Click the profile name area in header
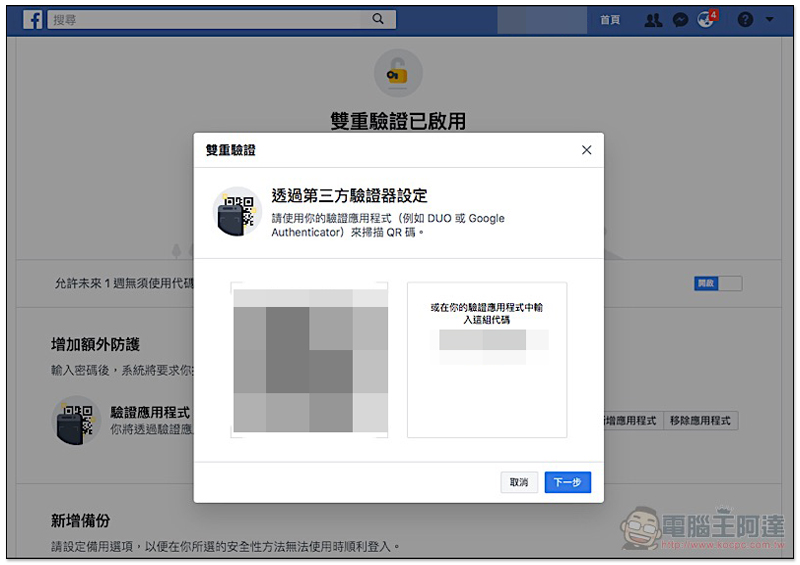Image resolution: width=800 pixels, height=565 pixels. point(542,20)
